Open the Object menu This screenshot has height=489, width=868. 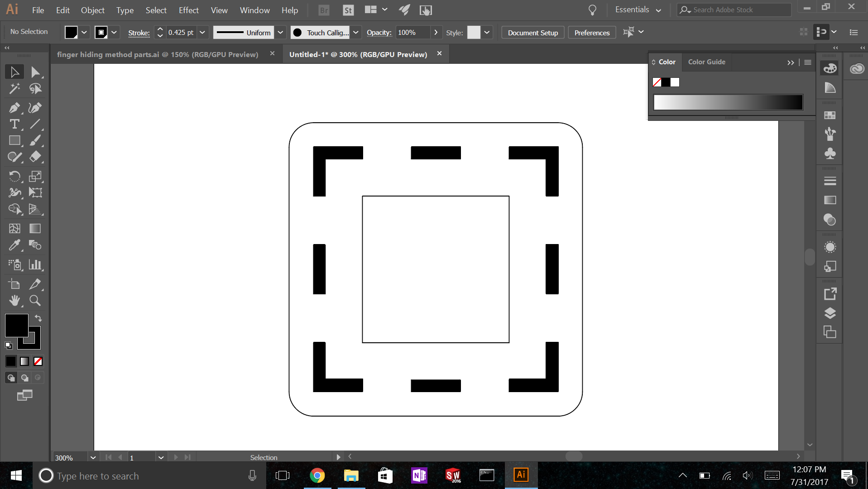tap(92, 10)
